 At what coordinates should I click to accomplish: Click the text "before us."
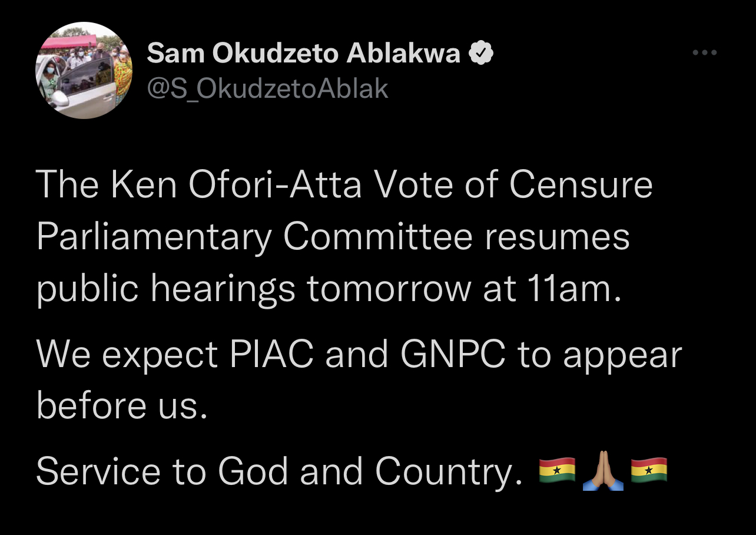coord(122,407)
